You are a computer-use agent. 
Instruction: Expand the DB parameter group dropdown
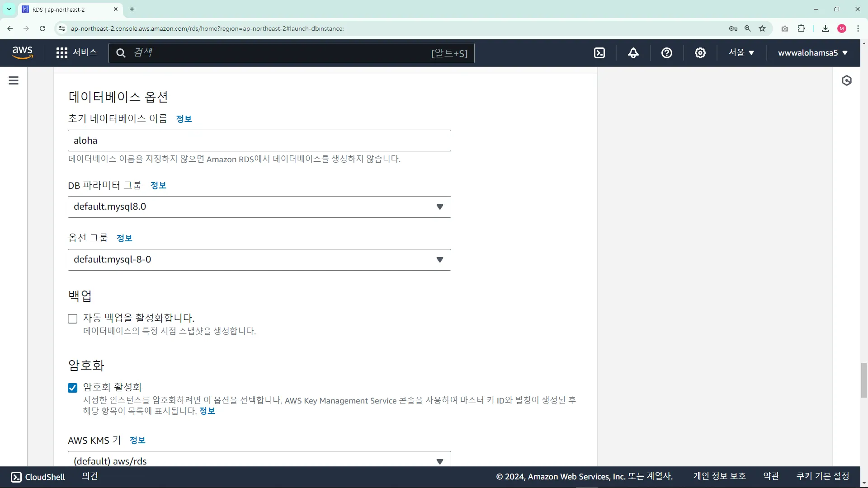pyautogui.click(x=259, y=207)
